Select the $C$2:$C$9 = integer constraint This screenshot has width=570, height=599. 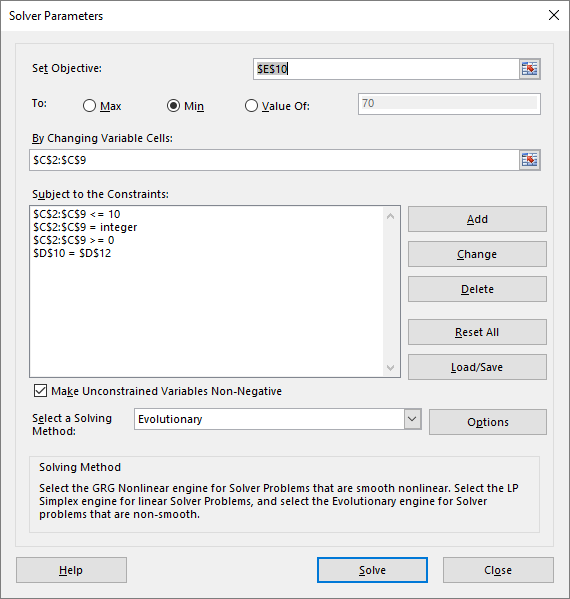85,227
